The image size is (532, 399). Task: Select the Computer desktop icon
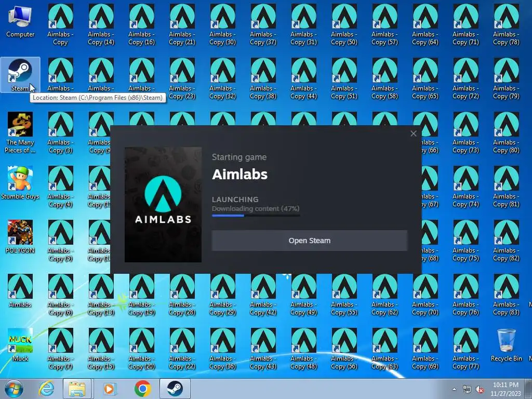click(x=20, y=21)
